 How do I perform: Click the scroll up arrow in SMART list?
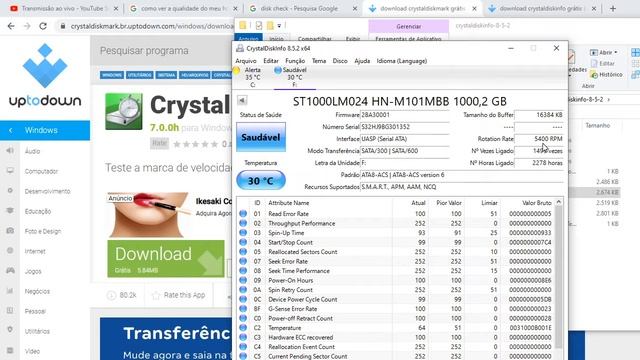point(559,202)
